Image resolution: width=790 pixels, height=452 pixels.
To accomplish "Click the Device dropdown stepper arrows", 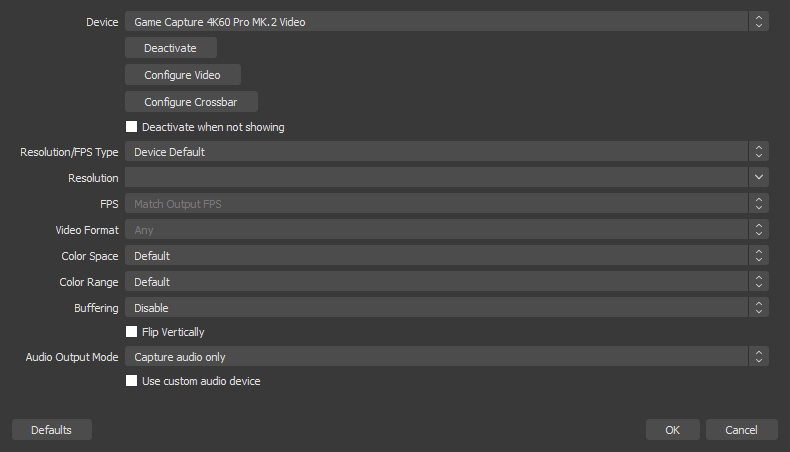I will coord(760,21).
